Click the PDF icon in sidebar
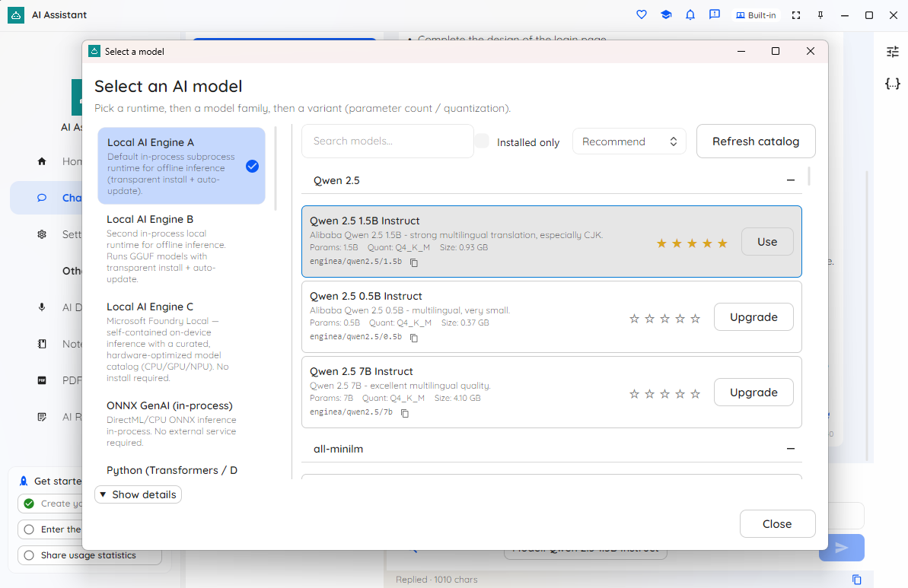This screenshot has height=588, width=908. click(42, 380)
